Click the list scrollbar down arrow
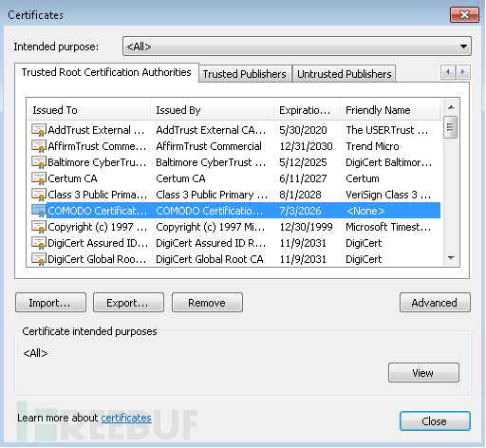The image size is (486, 448). 451,258
